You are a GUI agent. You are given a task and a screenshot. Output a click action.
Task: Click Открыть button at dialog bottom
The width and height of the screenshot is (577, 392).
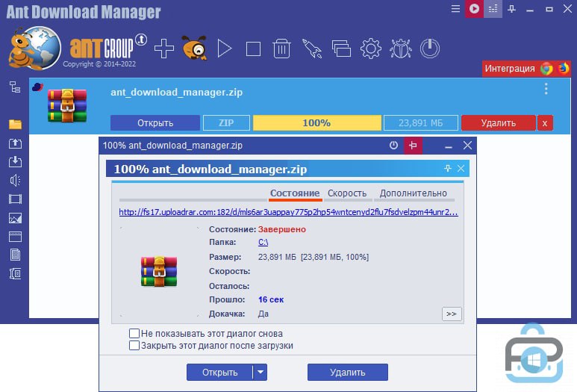click(x=219, y=372)
